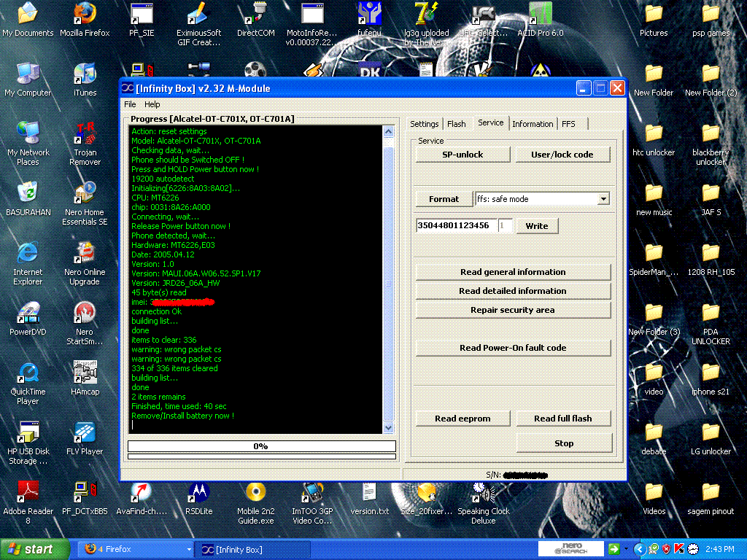Open the iTunes desktop shortcut
This screenshot has width=747, height=560.
(x=85, y=74)
